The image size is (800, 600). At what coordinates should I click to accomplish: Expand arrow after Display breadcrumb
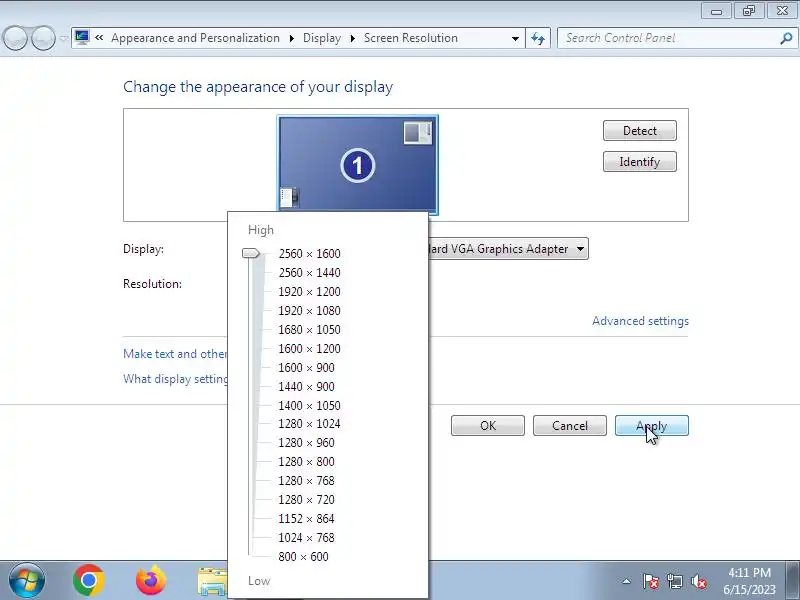[x=353, y=38]
